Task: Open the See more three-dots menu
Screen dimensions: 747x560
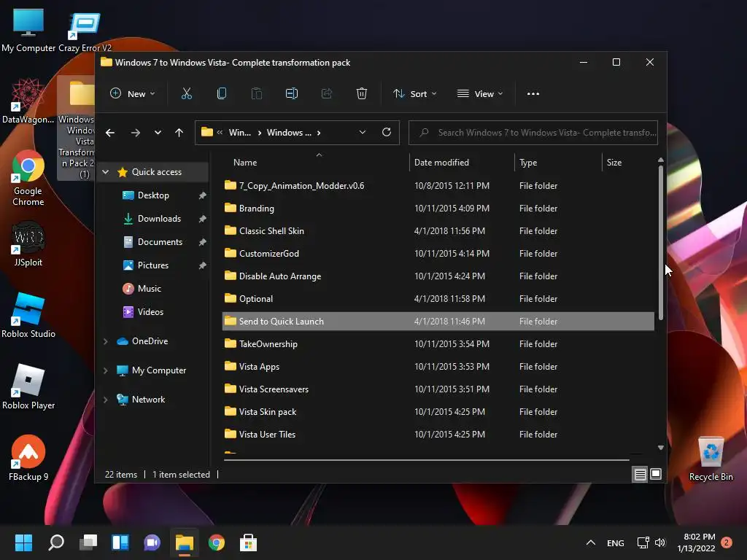Action: tap(533, 94)
